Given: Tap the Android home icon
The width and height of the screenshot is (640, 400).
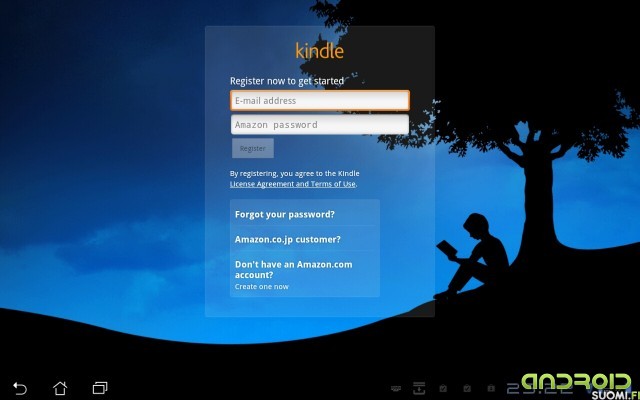Looking at the screenshot, I should (x=60, y=388).
